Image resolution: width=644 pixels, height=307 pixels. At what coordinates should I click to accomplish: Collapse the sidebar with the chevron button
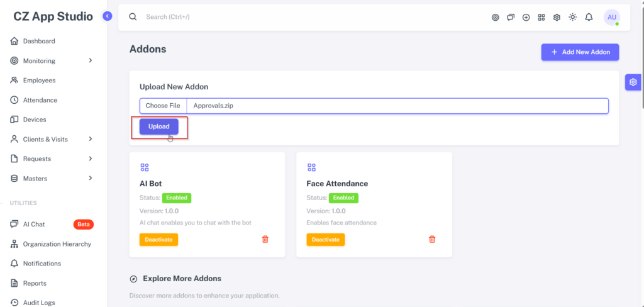[107, 16]
